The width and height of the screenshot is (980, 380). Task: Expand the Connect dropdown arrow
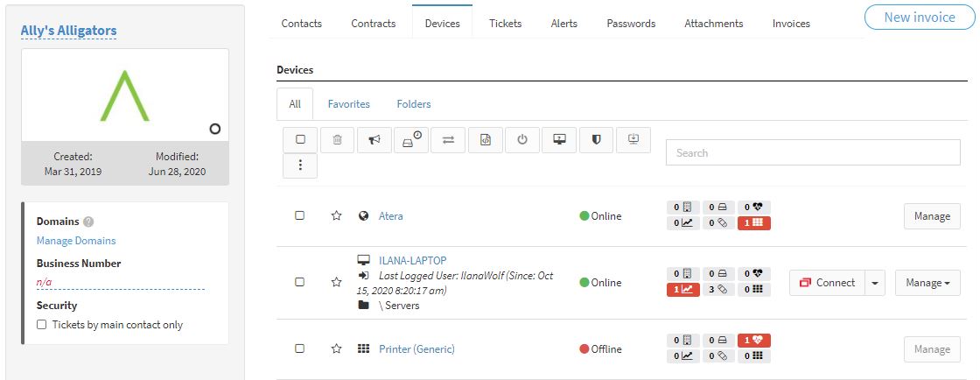coord(875,283)
